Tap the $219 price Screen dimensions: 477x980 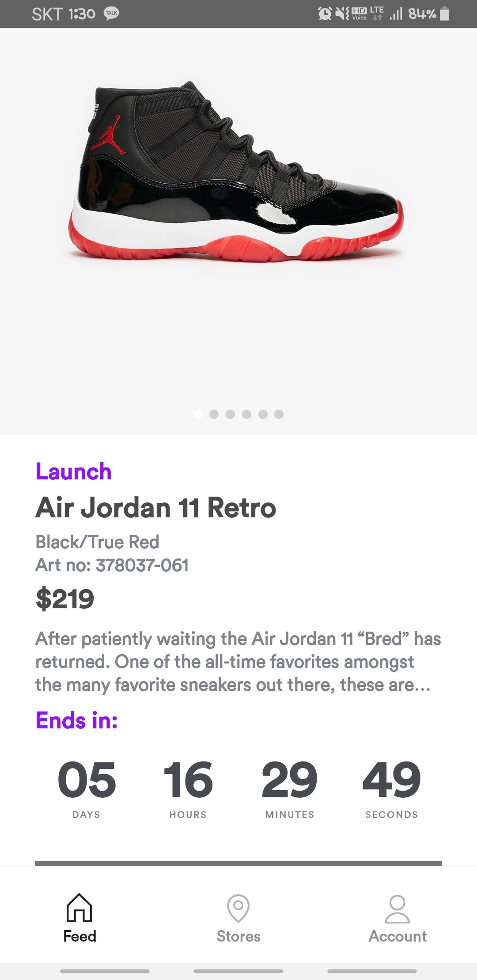pos(65,599)
